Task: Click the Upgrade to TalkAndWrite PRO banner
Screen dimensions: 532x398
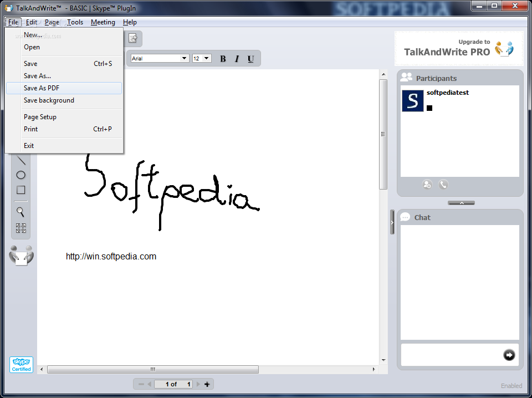Action: coord(459,49)
